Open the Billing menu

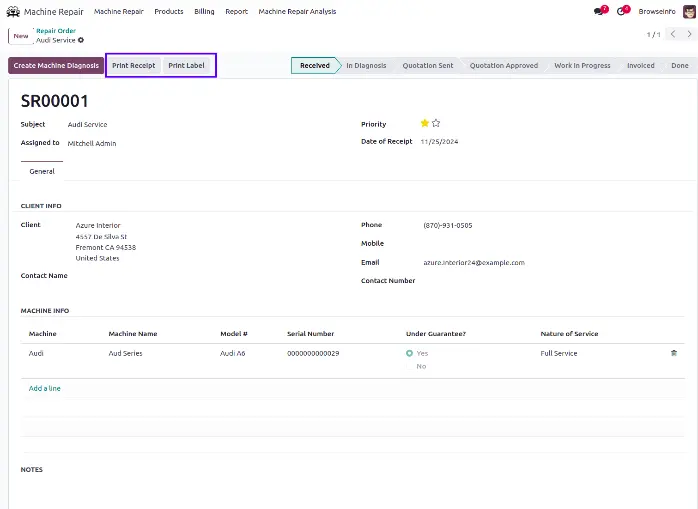coord(204,11)
